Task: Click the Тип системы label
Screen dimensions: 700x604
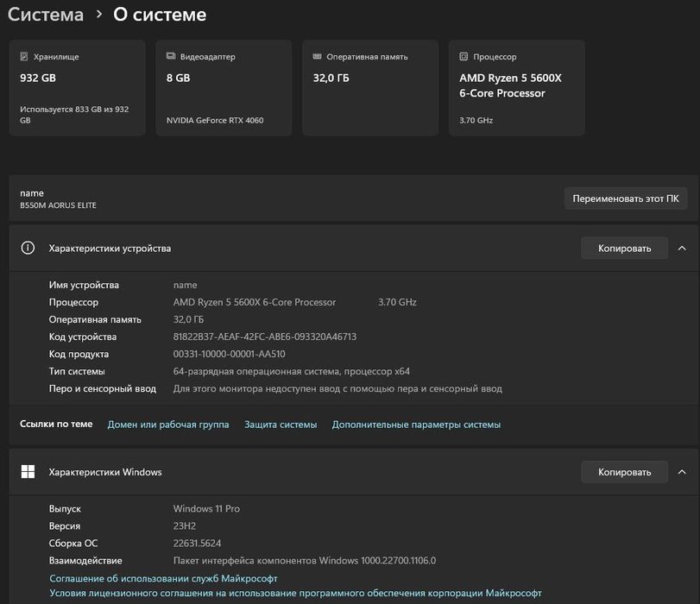Action: pyautogui.click(x=77, y=371)
